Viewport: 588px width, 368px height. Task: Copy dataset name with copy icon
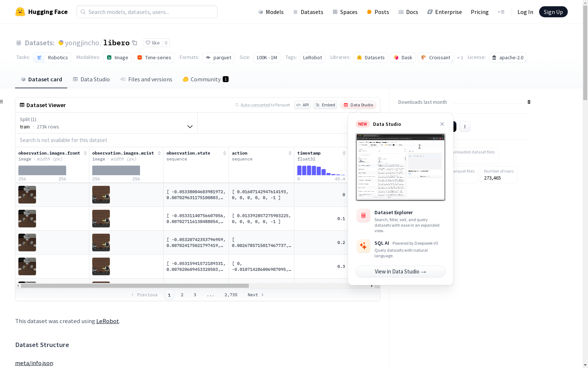135,43
